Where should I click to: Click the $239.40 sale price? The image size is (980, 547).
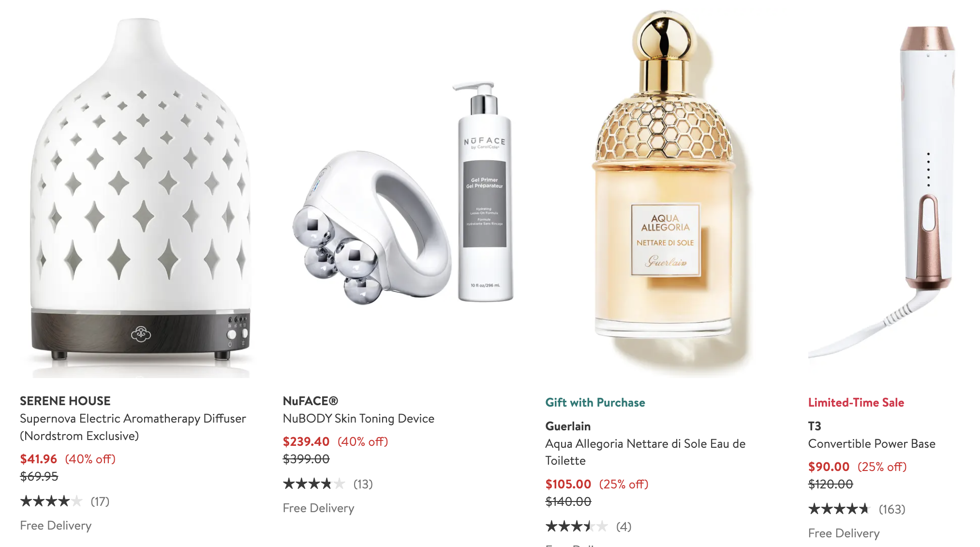coord(306,441)
